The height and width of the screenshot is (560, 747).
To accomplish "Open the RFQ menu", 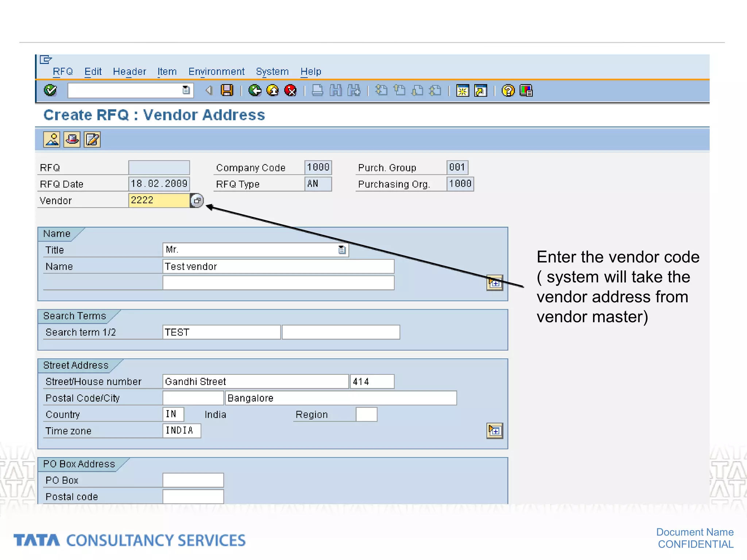I will click(x=63, y=71).
